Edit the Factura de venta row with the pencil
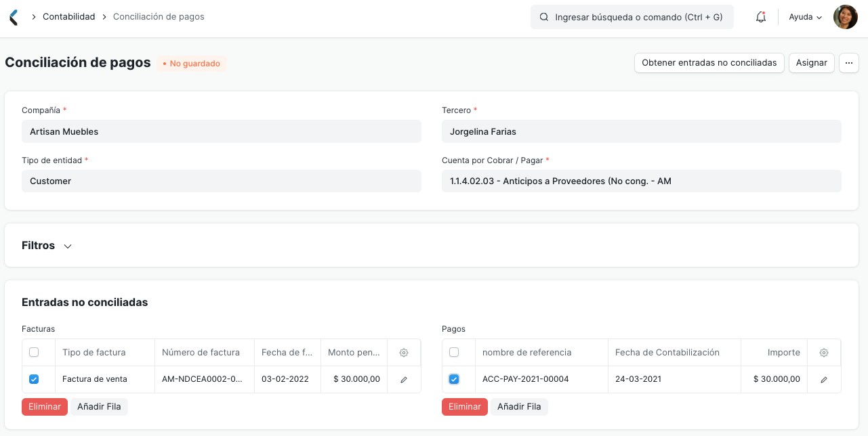 tap(404, 380)
